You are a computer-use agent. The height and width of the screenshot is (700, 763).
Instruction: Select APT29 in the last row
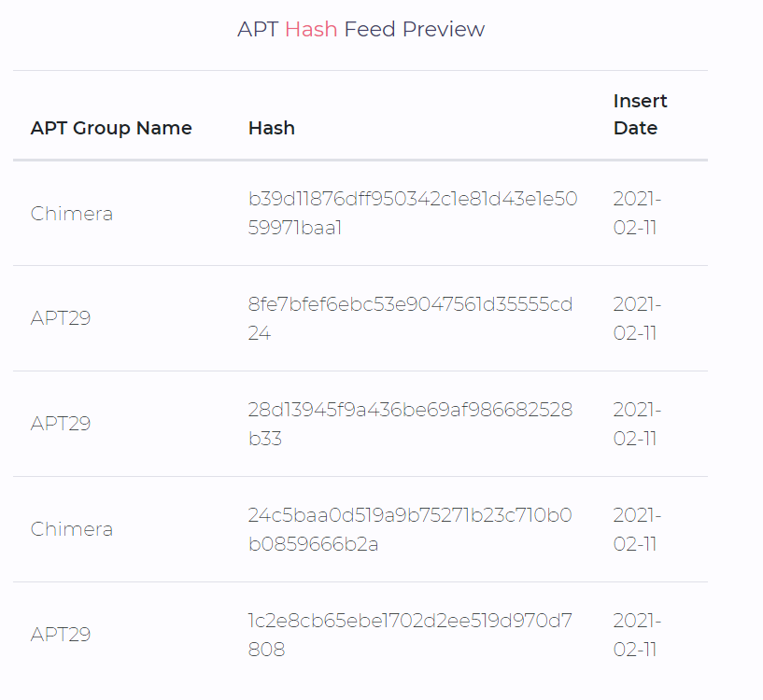tap(61, 635)
